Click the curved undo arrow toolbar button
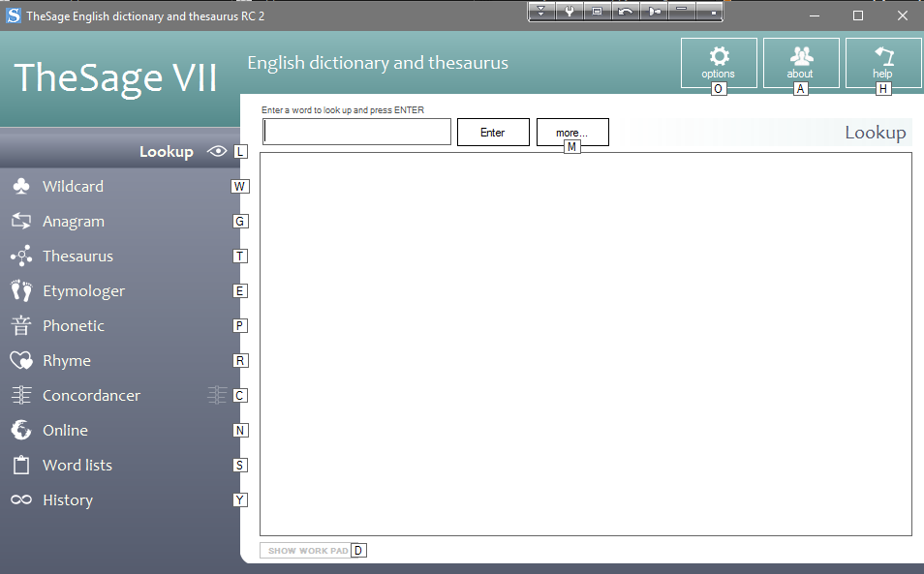 tap(626, 12)
